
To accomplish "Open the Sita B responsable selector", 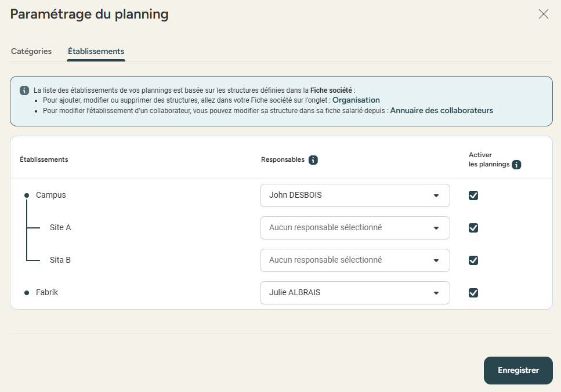I will click(x=354, y=260).
